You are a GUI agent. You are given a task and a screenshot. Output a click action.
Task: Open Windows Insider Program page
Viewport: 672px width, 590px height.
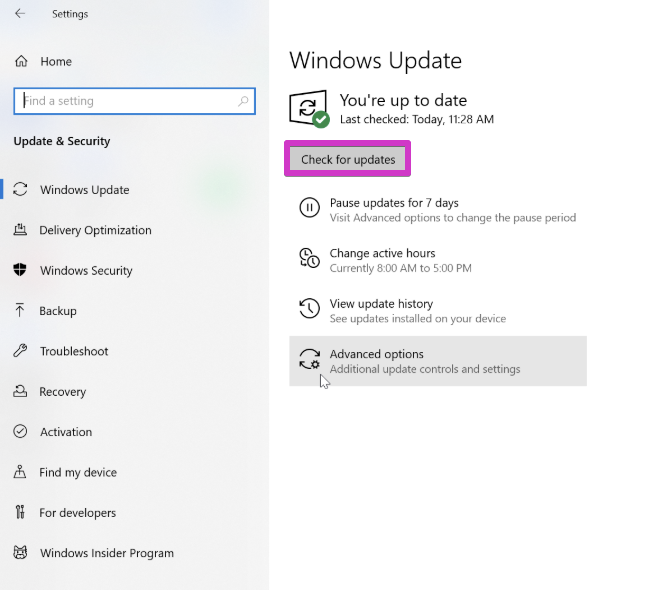[107, 553]
